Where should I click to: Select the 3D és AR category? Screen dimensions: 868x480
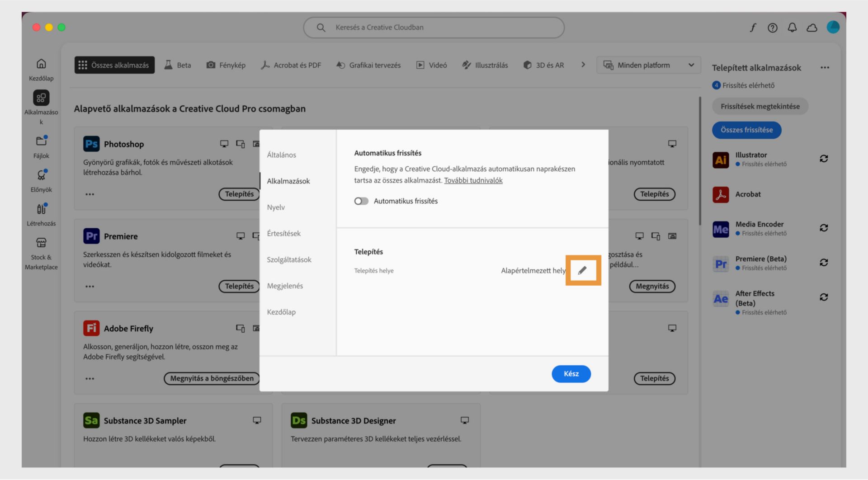click(544, 65)
